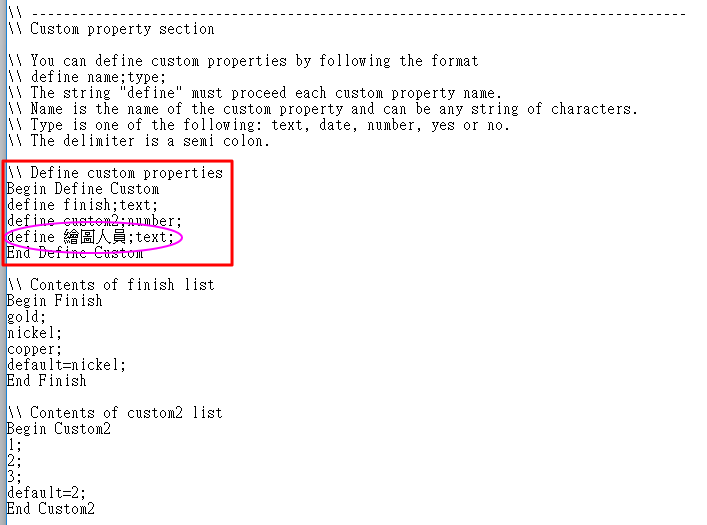This screenshot has width=707, height=525.
Task: Click the 'define finish;text;' line
Action: pyautogui.click(x=83, y=205)
